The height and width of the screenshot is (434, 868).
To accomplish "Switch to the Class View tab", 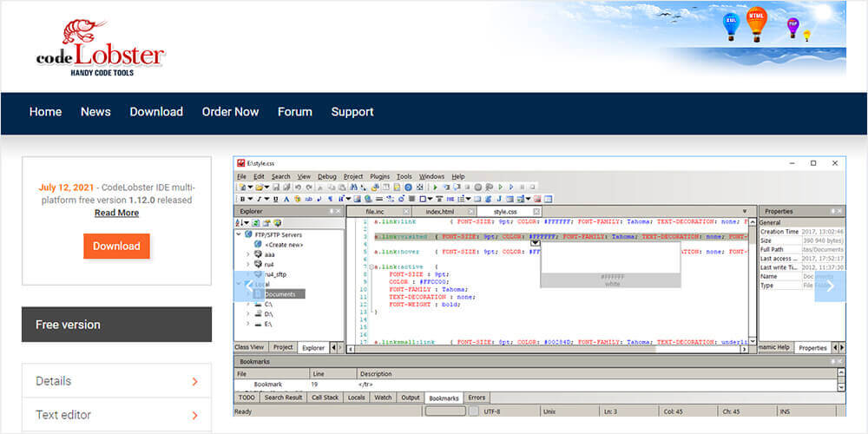I will pyautogui.click(x=249, y=347).
